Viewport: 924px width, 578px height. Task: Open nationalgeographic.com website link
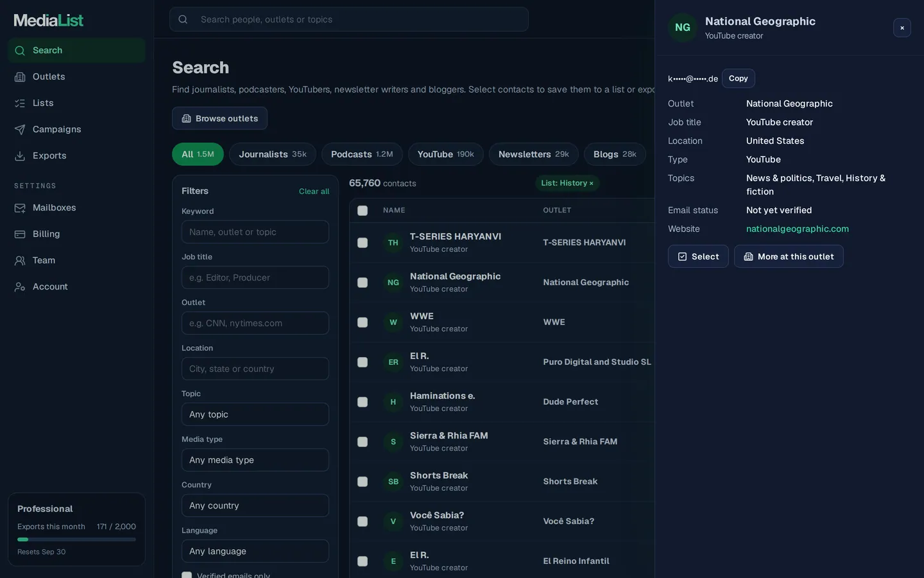[x=798, y=229]
